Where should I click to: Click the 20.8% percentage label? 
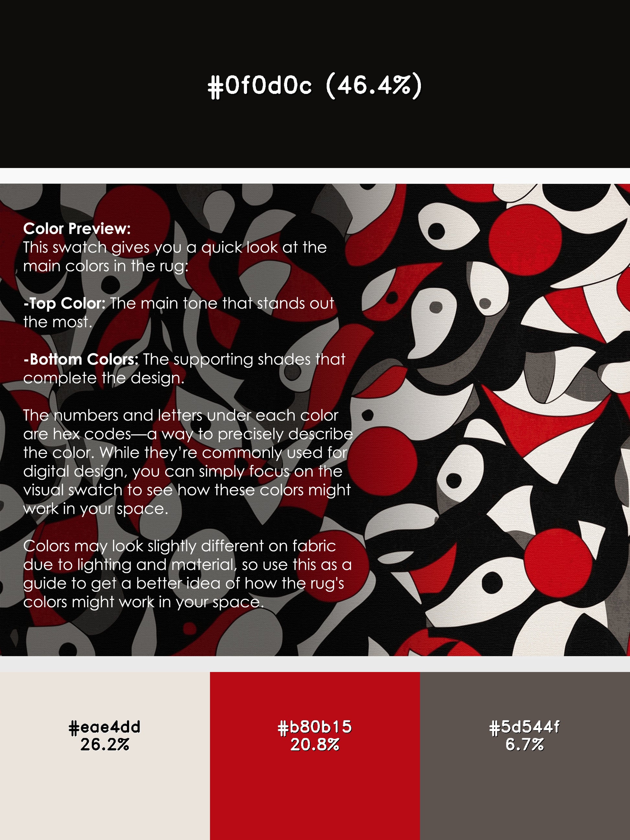point(315,745)
